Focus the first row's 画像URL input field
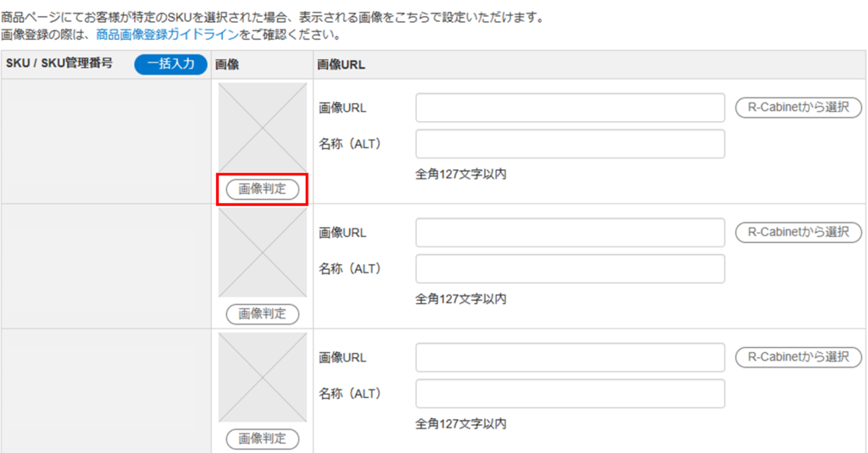Image resolution: width=868 pixels, height=453 pixels. pos(570,108)
